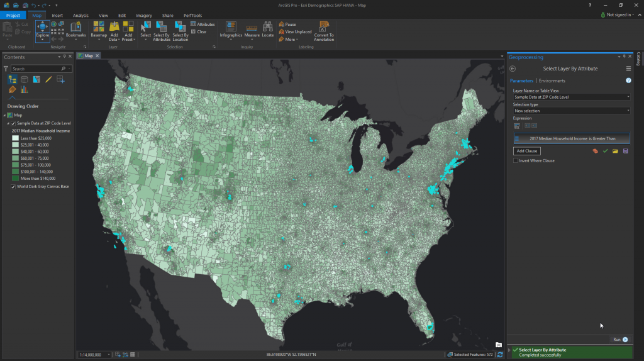This screenshot has width=644, height=361.
Task: Click $60,001 - 75,000 legend swatch
Action: tap(15, 158)
